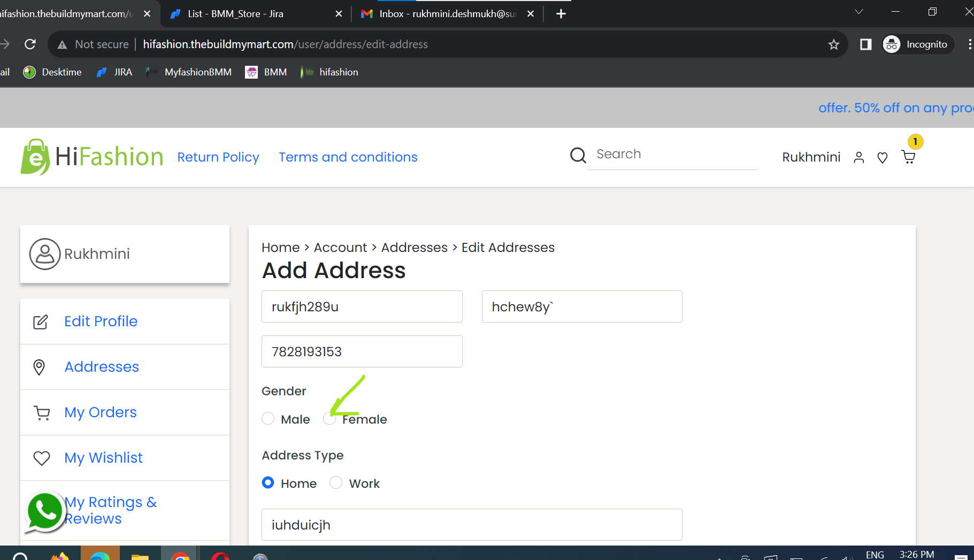974x560 pixels.
Task: Select the Male gender radio button
Action: click(268, 419)
